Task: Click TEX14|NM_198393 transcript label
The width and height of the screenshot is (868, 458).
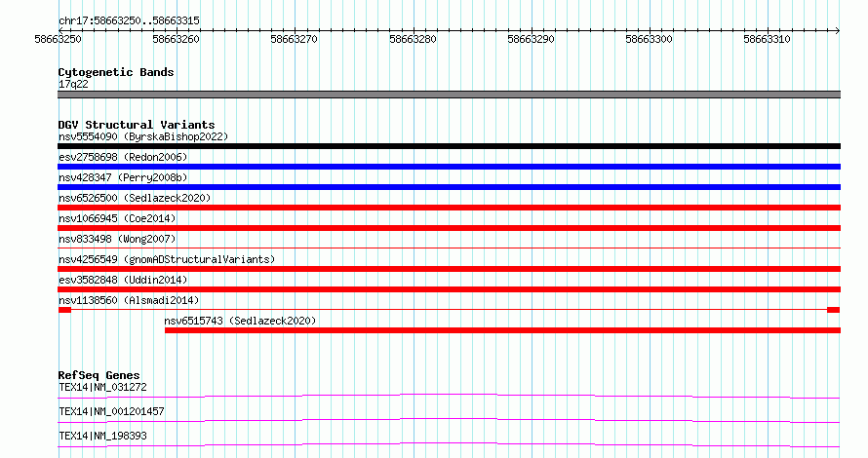Action: click(x=102, y=436)
